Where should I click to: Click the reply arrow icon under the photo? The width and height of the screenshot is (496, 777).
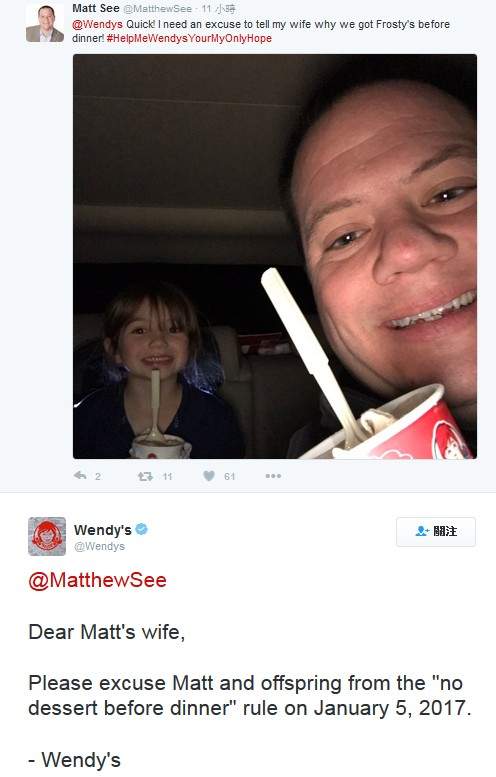[80, 476]
